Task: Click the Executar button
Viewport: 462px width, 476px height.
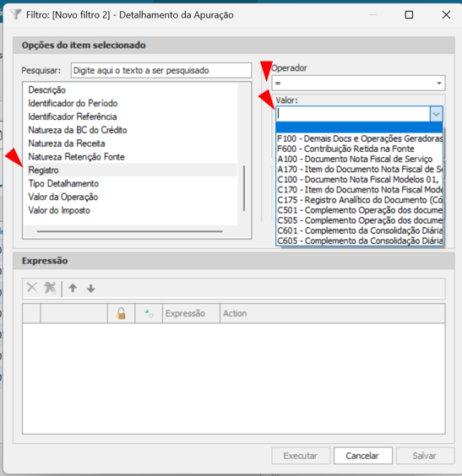Action: pyautogui.click(x=301, y=456)
